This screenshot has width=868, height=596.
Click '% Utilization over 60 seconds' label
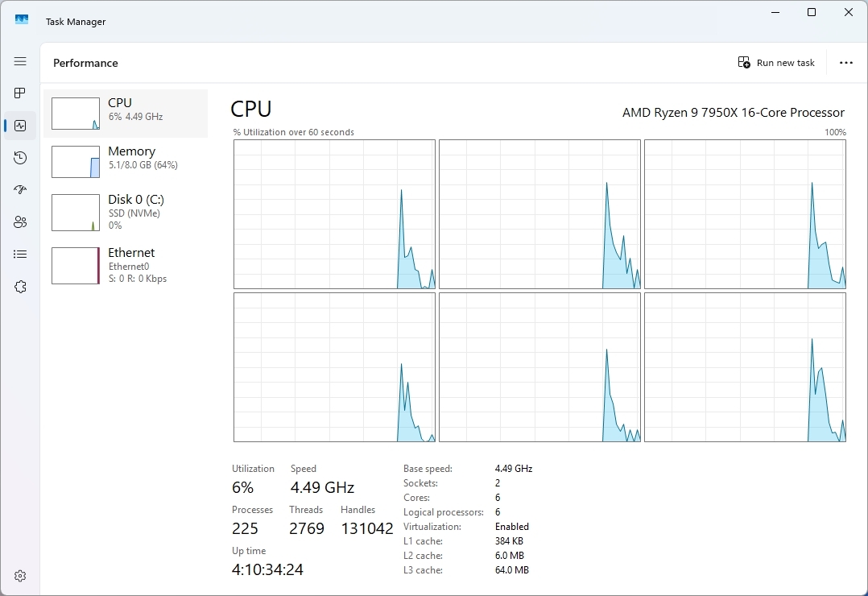[293, 132]
